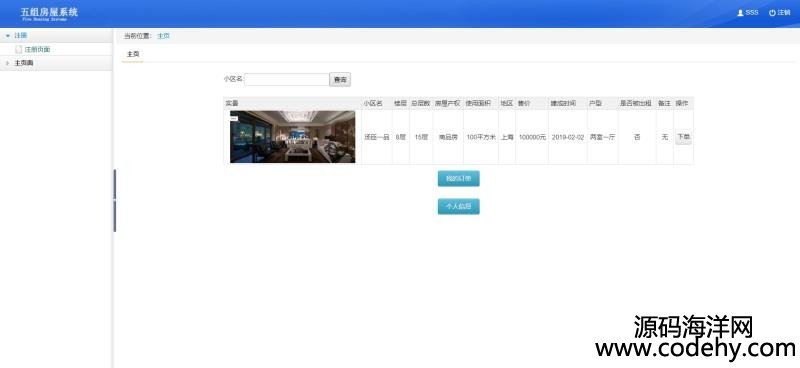Open 个人信息 button below the table
The image size is (800, 368).
(x=458, y=206)
